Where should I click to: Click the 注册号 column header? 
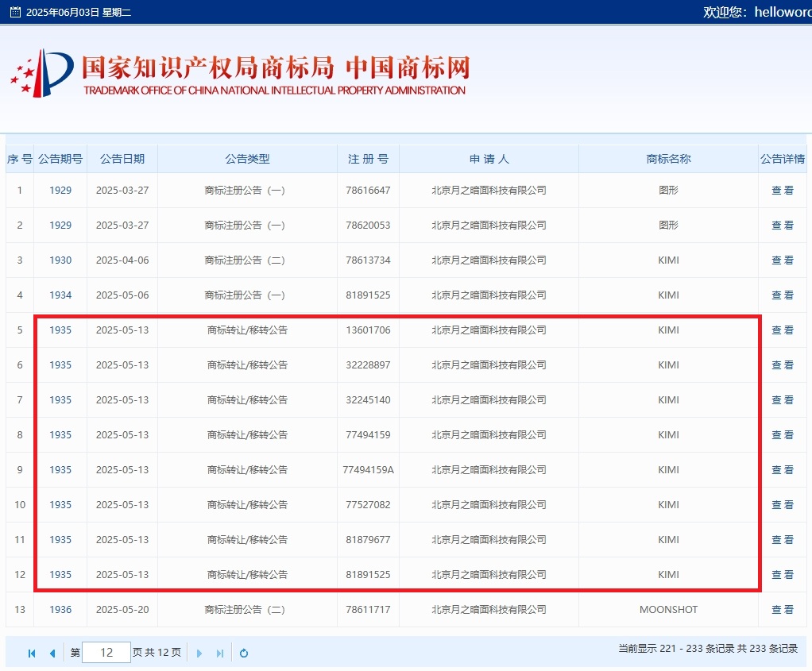coord(368,159)
